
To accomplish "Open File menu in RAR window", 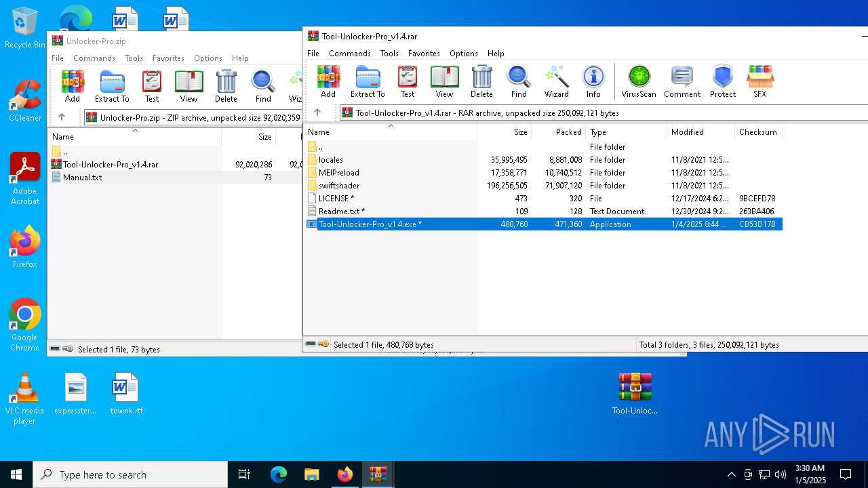I will (x=313, y=53).
